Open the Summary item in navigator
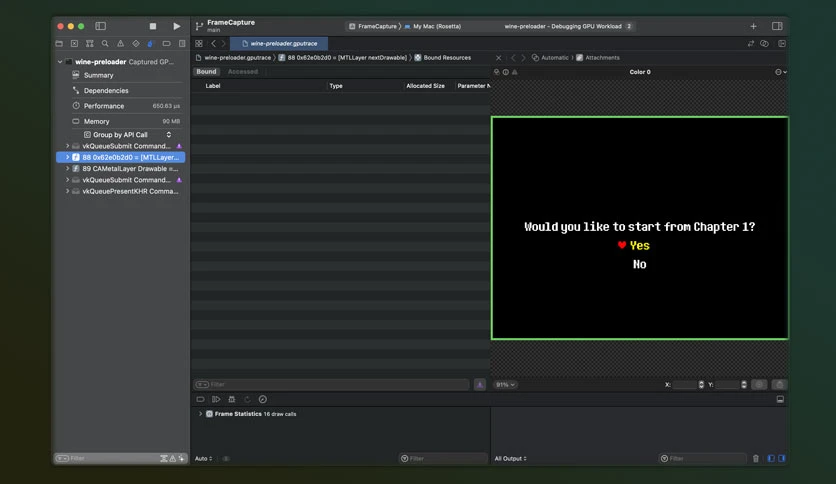 [x=99, y=75]
